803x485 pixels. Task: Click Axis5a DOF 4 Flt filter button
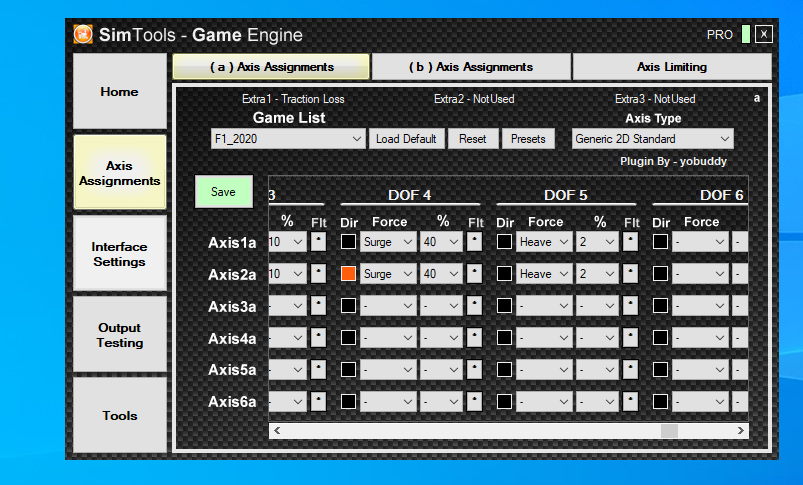tap(475, 369)
